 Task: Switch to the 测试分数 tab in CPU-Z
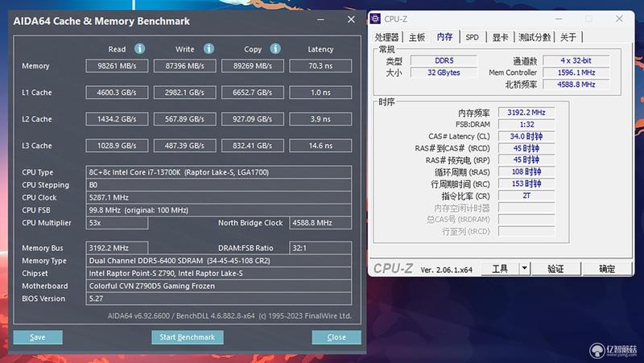(535, 37)
